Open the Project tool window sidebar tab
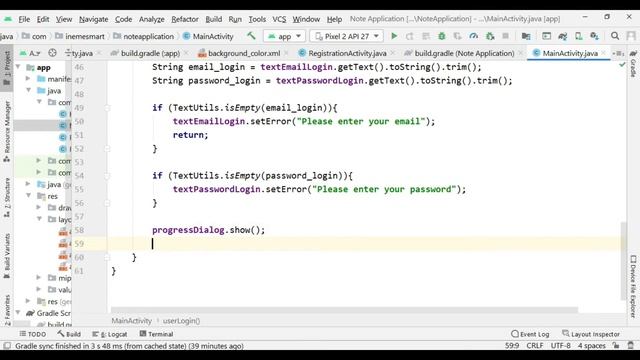This screenshot has height=360, width=640. click(x=7, y=69)
